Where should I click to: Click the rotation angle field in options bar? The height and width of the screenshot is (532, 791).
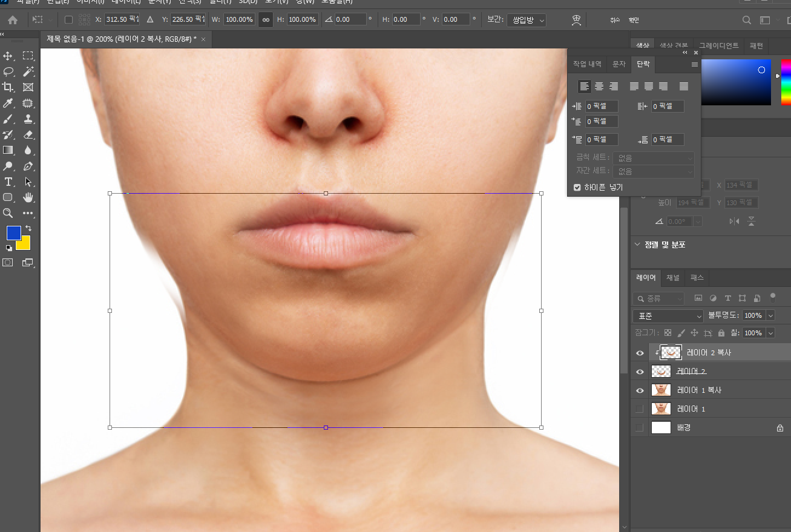click(350, 19)
